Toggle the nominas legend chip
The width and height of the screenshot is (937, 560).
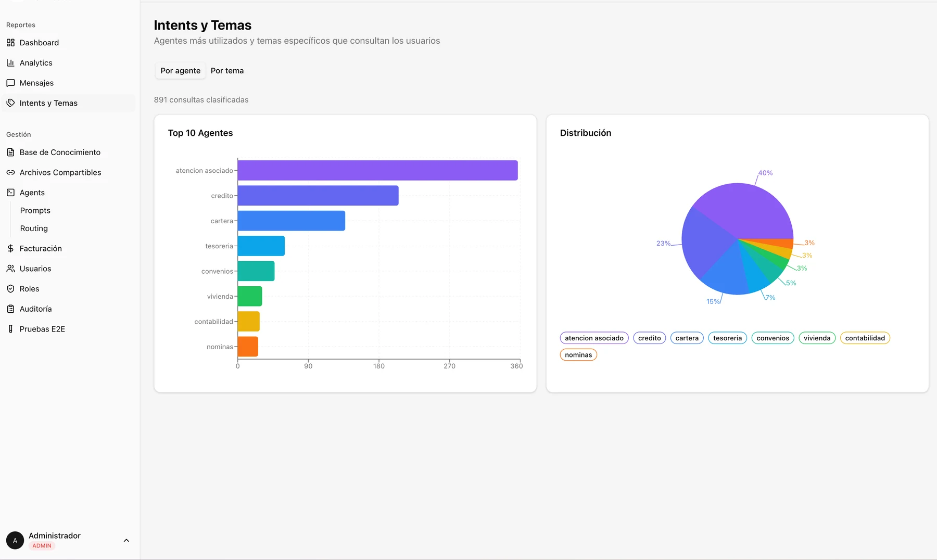click(x=578, y=355)
